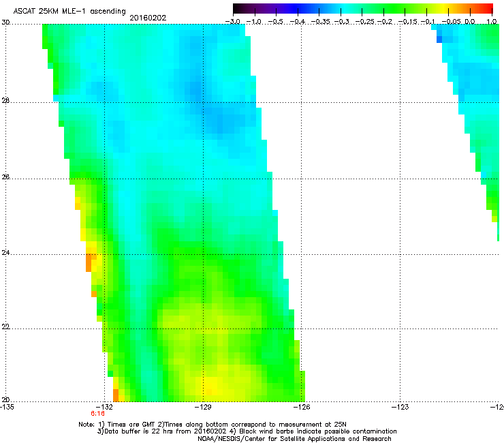Click the longitude label "-123"
This screenshot has width=504, height=443.
pyautogui.click(x=400, y=407)
